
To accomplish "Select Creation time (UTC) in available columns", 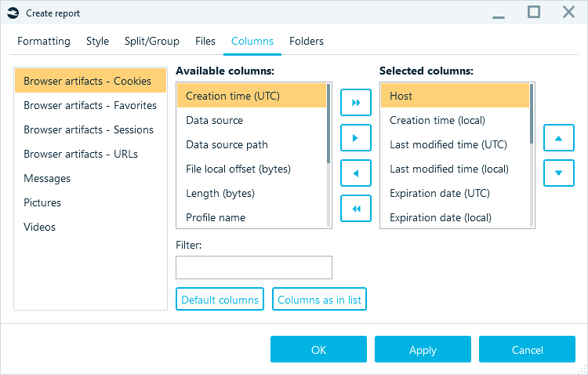I will coord(251,96).
